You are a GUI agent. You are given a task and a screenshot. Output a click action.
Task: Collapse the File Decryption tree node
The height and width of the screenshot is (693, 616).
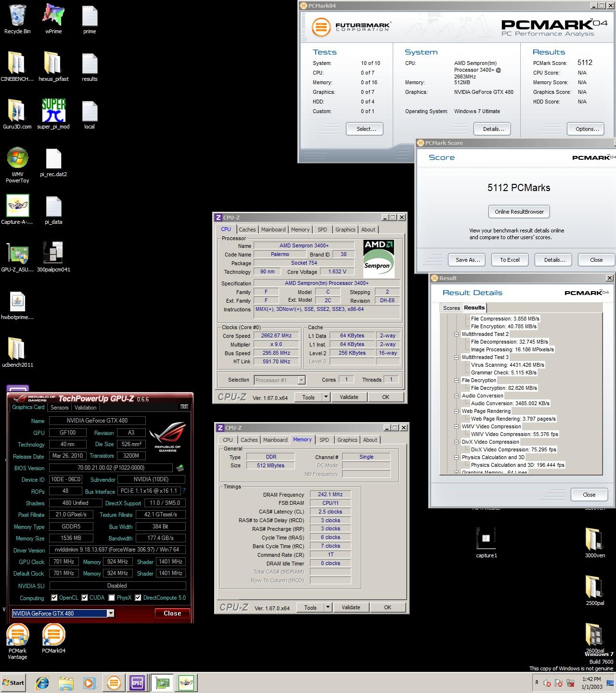coord(456,380)
